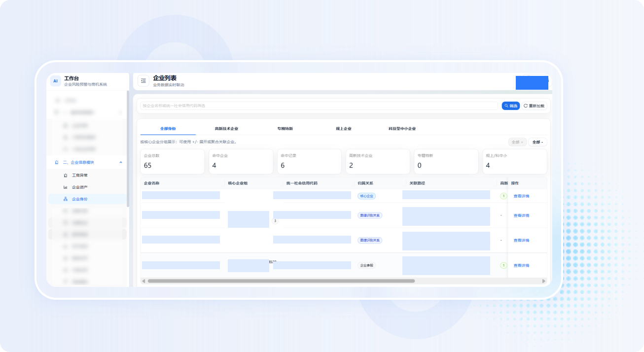Click the bar chart icon for 企业资产
The height and width of the screenshot is (352, 644).
[66, 187]
